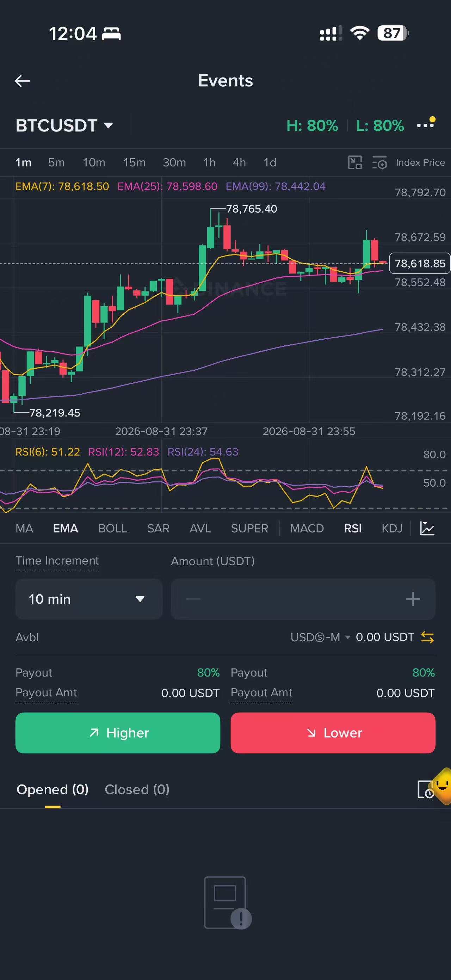Open the indicator chart settings icon
Screen dimensions: 451x980
click(x=427, y=528)
